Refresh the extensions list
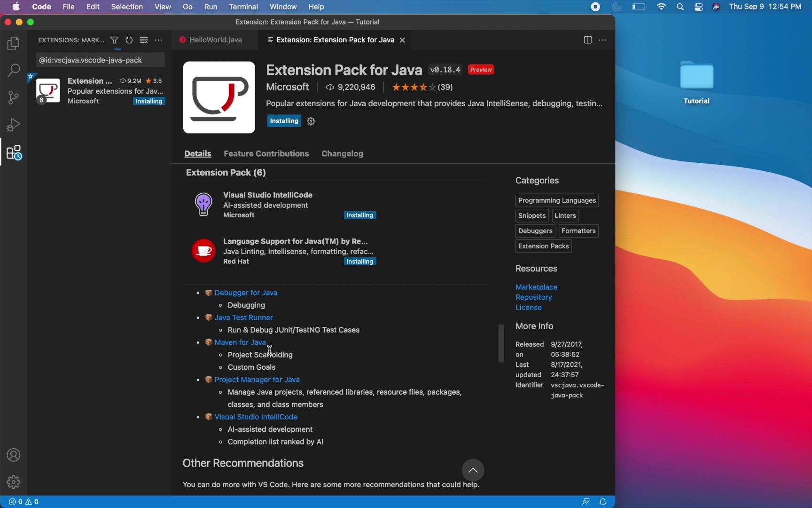This screenshot has height=508, width=812. click(x=129, y=40)
